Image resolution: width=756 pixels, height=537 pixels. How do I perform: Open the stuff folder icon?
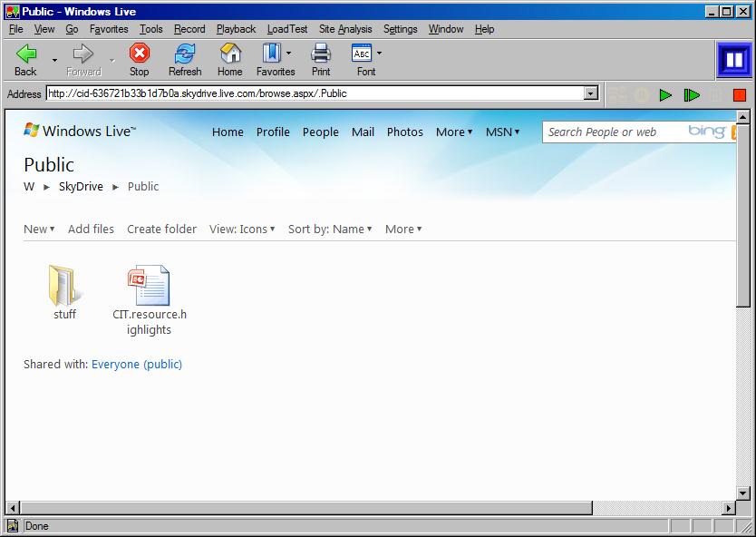click(x=64, y=285)
